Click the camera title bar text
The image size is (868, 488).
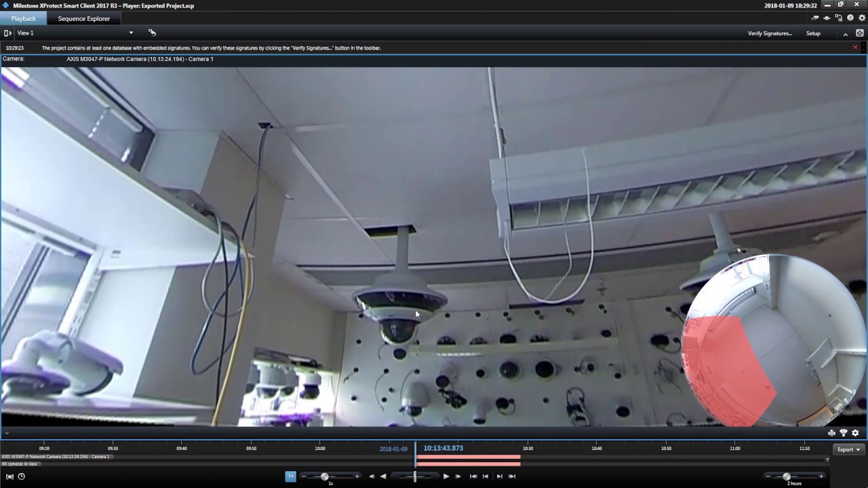click(x=140, y=59)
